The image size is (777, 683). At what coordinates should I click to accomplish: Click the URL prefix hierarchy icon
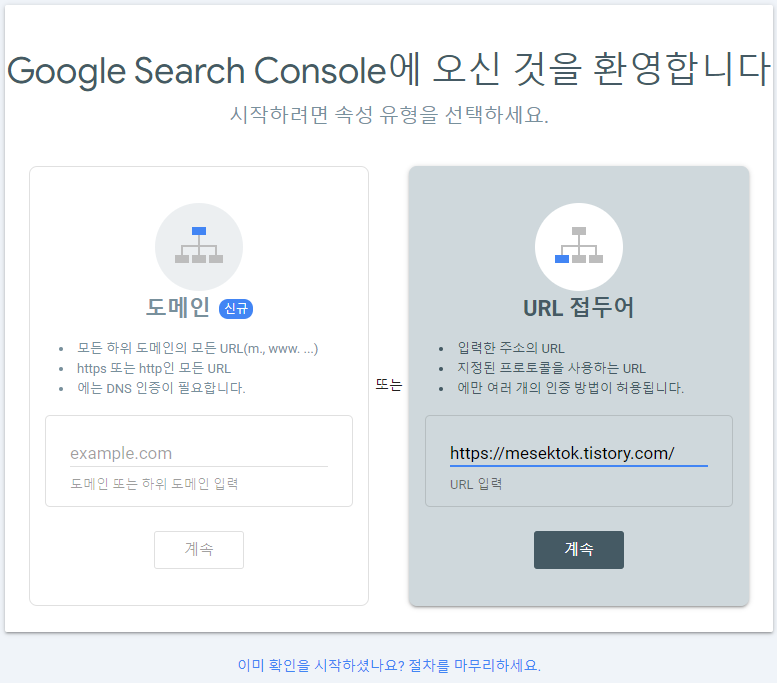tap(578, 246)
